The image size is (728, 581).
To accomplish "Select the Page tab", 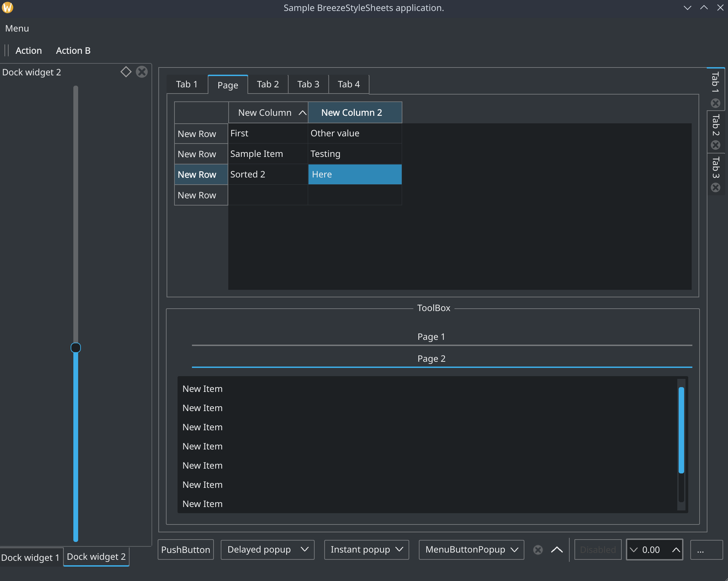I will [228, 85].
